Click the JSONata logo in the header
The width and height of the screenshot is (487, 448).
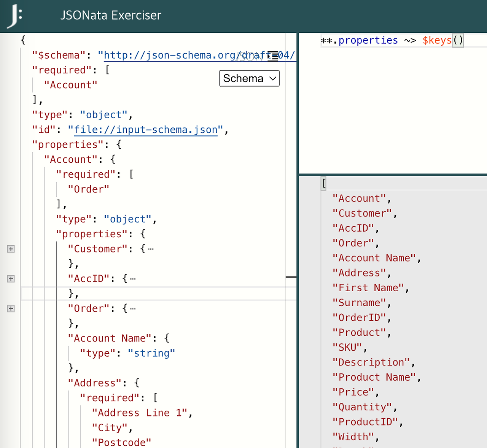(14, 16)
